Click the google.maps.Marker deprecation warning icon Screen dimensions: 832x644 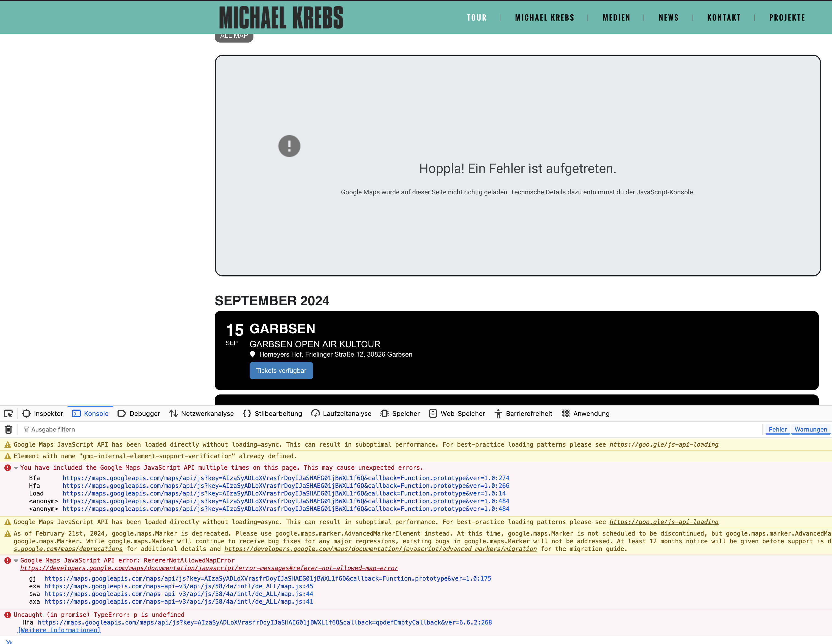8,534
